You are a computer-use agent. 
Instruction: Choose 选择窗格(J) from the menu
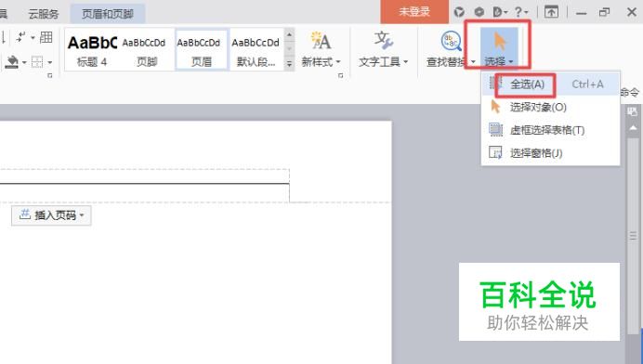(x=550, y=153)
